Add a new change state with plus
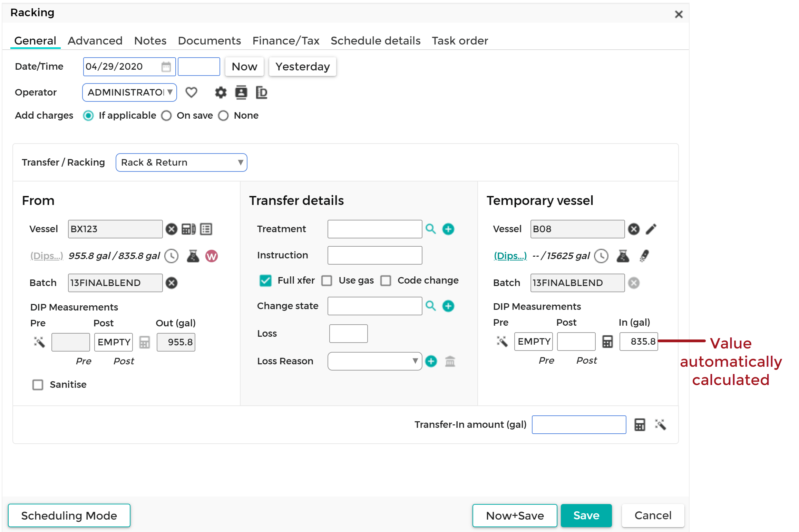The height and width of the screenshot is (532, 799). 448,306
